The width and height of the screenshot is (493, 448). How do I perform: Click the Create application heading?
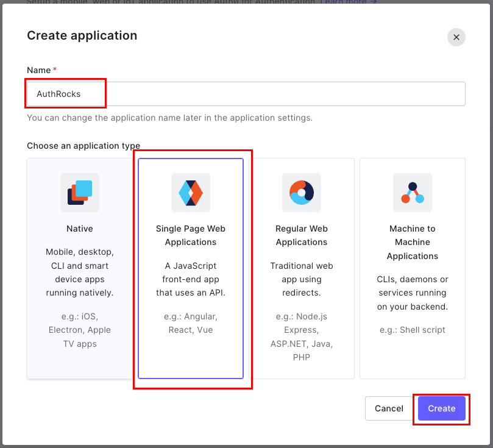[82, 35]
